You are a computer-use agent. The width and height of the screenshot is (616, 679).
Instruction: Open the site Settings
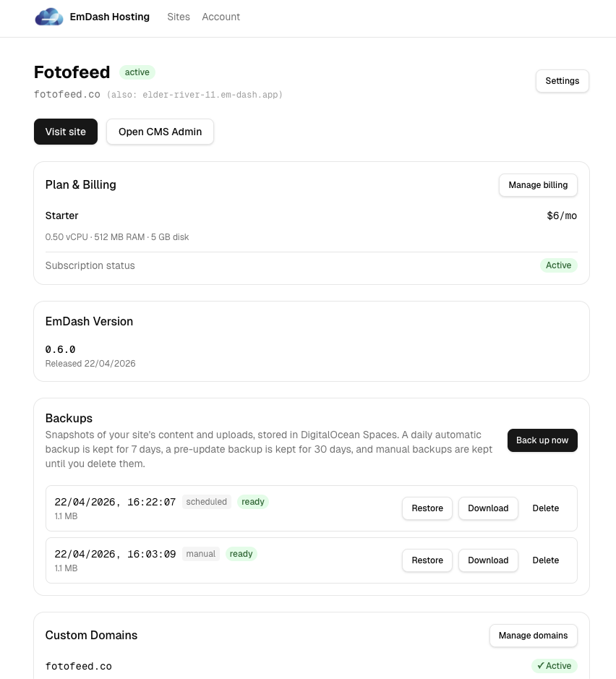[x=562, y=81]
